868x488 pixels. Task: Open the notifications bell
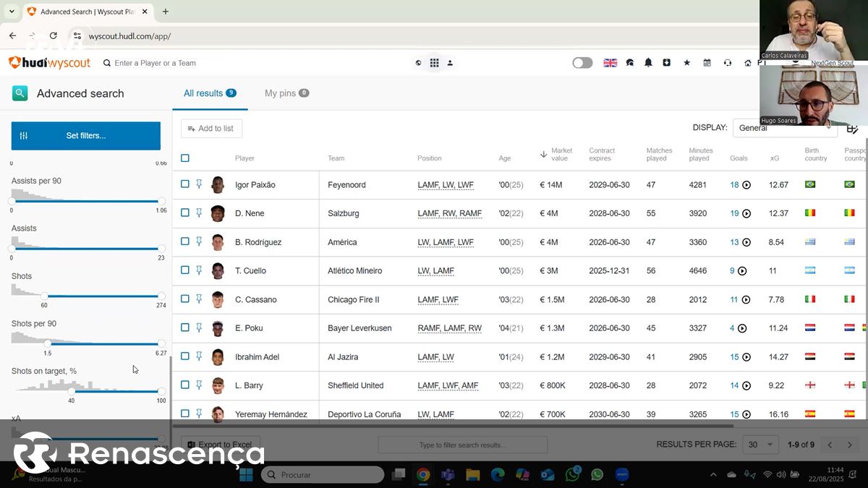point(648,63)
